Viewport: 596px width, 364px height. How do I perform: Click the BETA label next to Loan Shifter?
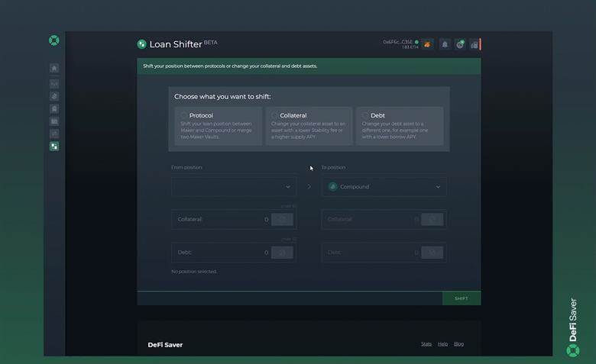[x=211, y=43]
